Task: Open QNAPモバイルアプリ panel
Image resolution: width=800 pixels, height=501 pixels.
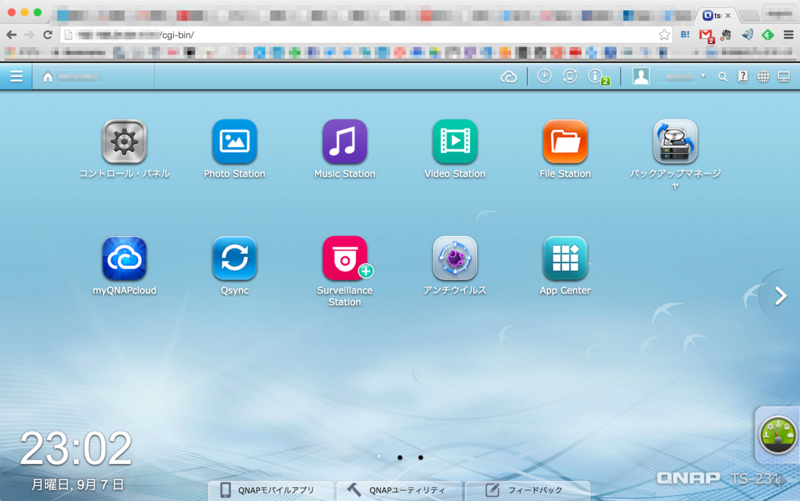Action: [x=271, y=490]
